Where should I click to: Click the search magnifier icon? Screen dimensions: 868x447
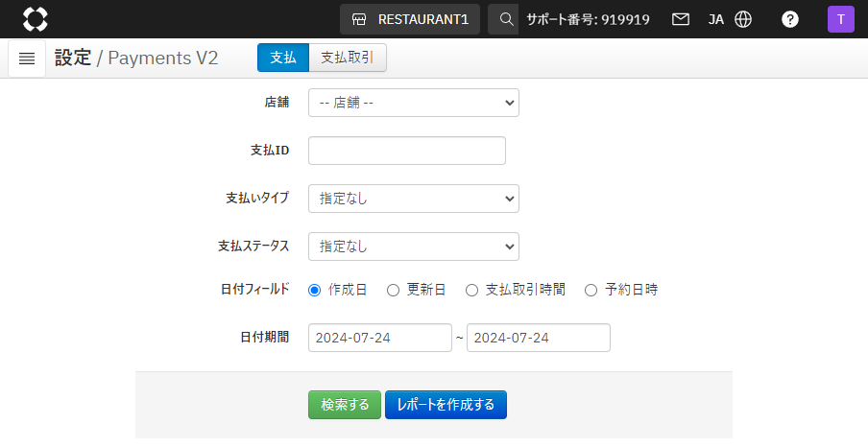(x=507, y=19)
